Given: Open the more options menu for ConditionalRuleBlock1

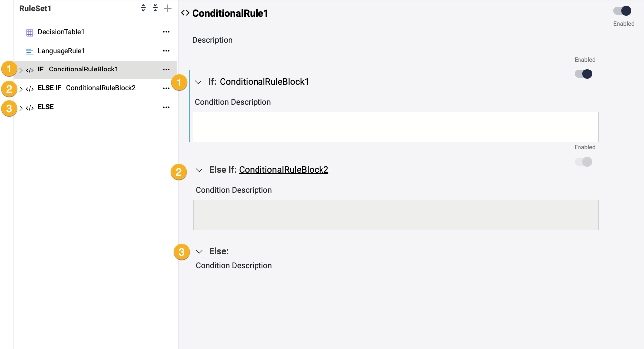Looking at the screenshot, I should (166, 70).
